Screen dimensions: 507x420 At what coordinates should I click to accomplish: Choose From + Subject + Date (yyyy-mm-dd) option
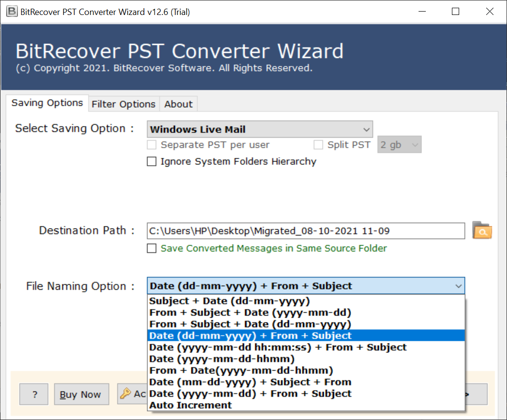[x=306, y=313]
